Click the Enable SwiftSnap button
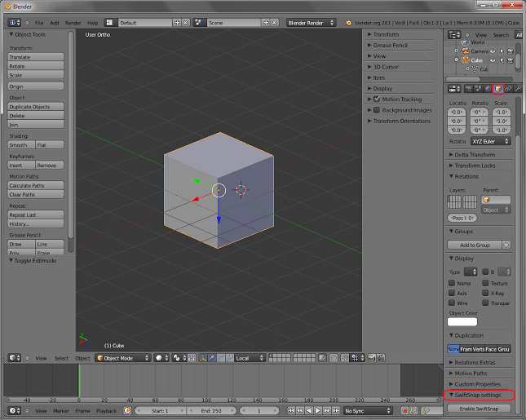This screenshot has height=420, width=526. click(x=480, y=409)
